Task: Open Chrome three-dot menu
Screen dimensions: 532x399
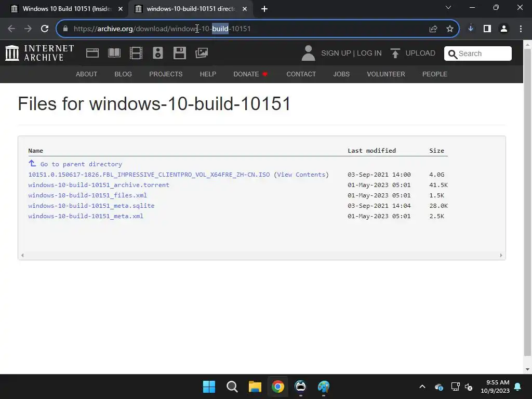Action: pyautogui.click(x=521, y=29)
